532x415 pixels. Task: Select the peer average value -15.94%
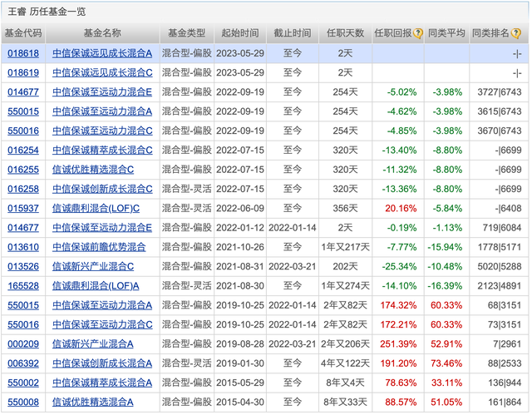tap(445, 247)
